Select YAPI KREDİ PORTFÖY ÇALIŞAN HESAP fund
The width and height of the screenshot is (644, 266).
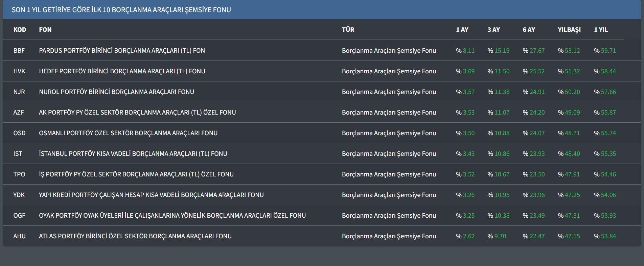click(x=151, y=195)
